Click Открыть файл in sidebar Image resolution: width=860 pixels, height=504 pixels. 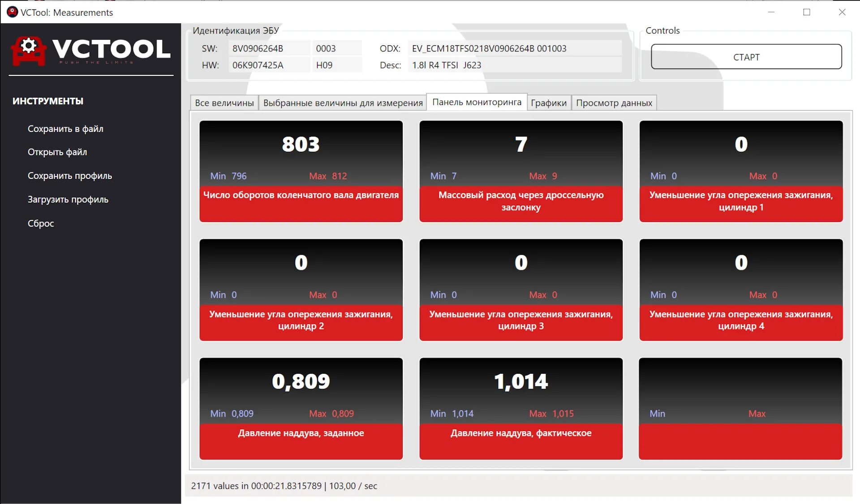pyautogui.click(x=57, y=152)
